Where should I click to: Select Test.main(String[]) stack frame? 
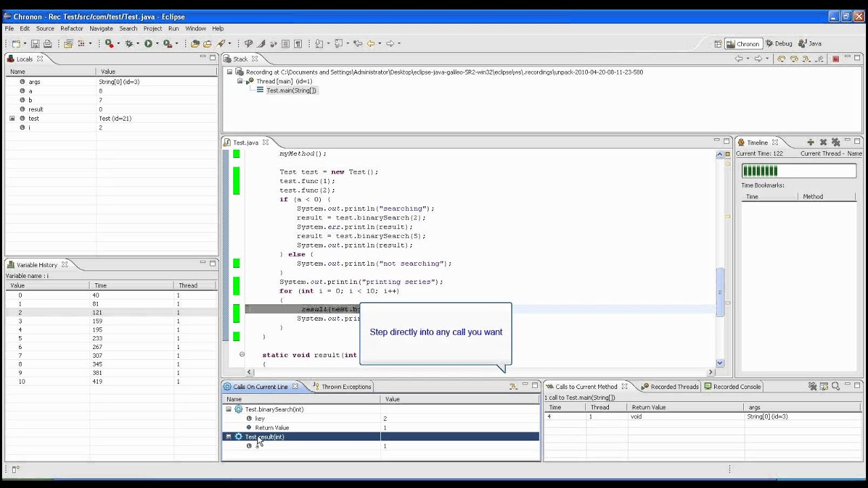(291, 90)
